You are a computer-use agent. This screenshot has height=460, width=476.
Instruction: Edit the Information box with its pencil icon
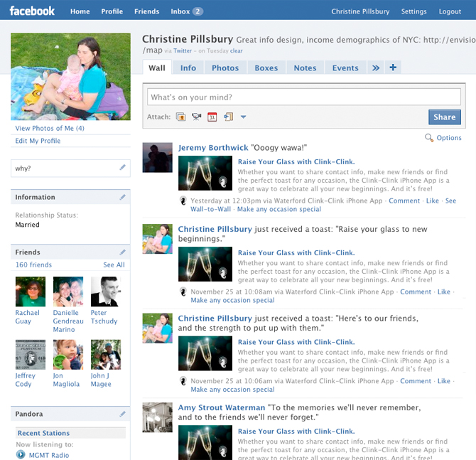pos(122,197)
